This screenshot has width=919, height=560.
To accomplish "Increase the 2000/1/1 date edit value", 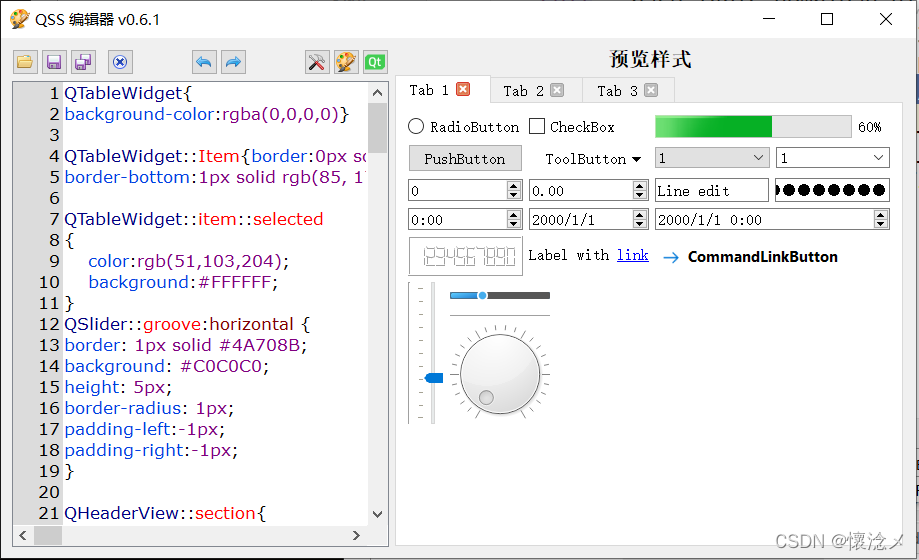I will [x=640, y=215].
